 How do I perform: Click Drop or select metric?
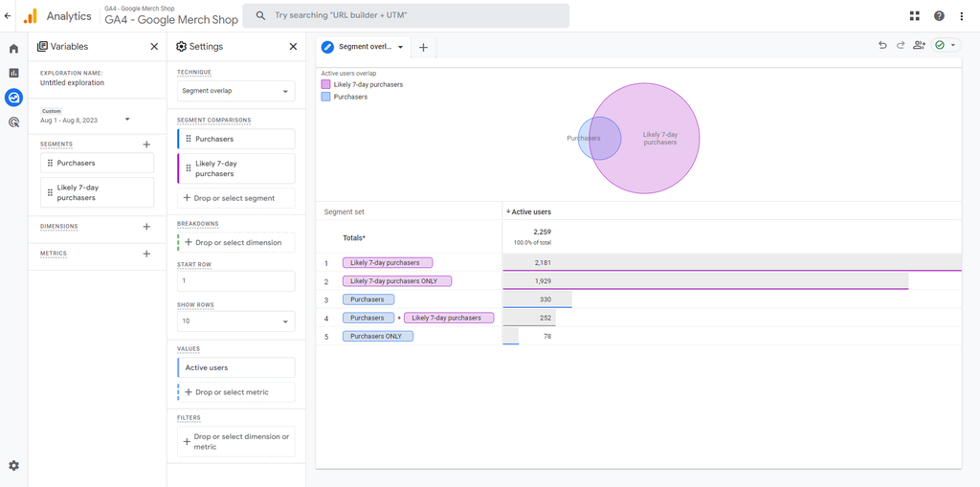[x=232, y=392]
